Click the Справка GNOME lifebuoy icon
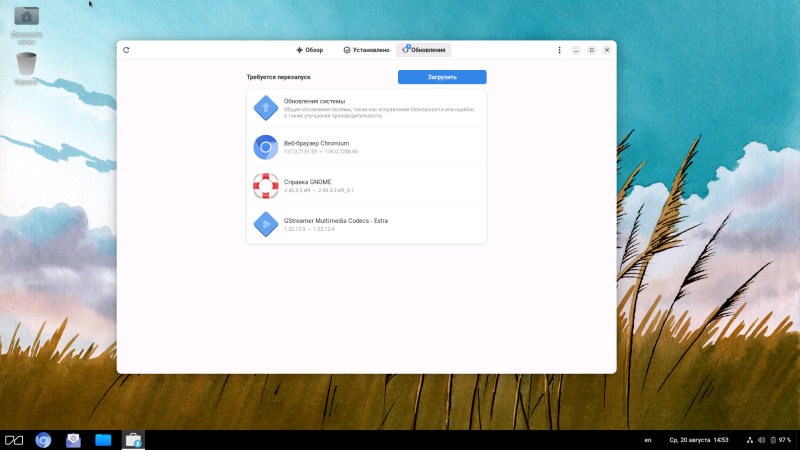Viewport: 800px width, 450px height. click(265, 186)
